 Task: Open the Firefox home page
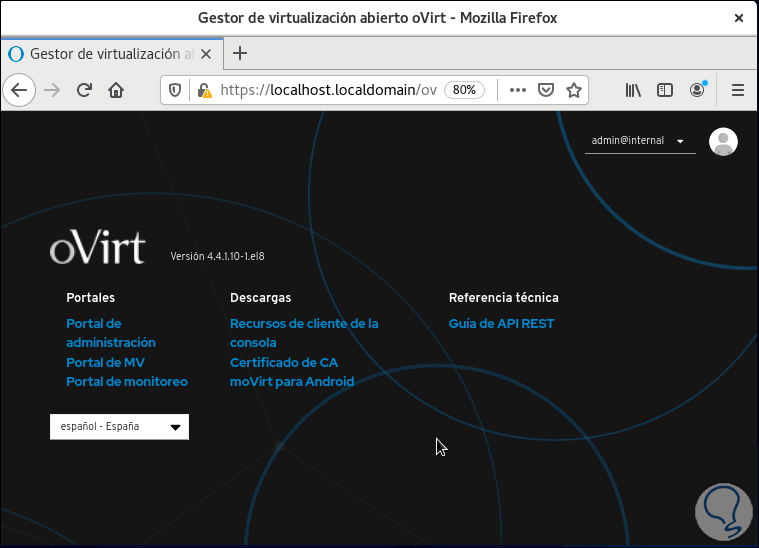116,90
